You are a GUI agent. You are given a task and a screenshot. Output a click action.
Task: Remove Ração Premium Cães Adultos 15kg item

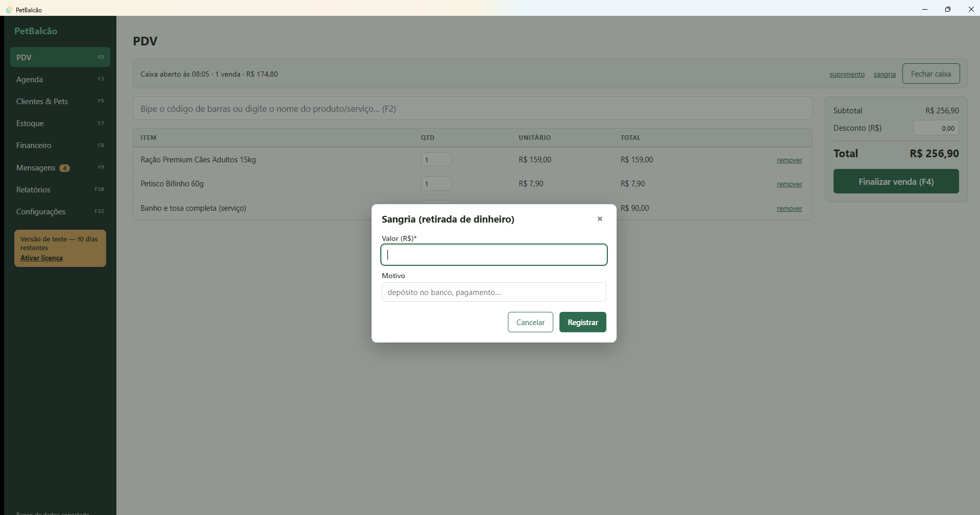tap(789, 160)
